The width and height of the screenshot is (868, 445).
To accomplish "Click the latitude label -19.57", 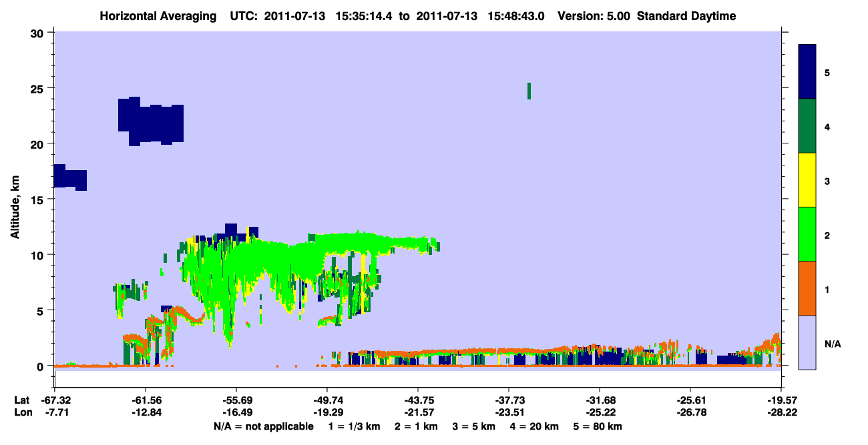I will [x=781, y=400].
